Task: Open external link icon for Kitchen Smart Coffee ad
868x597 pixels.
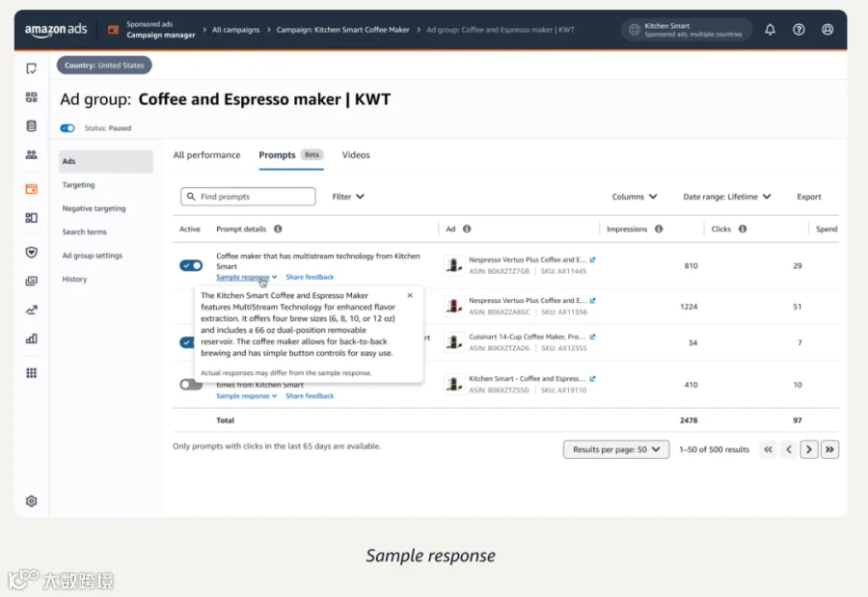Action: (593, 379)
